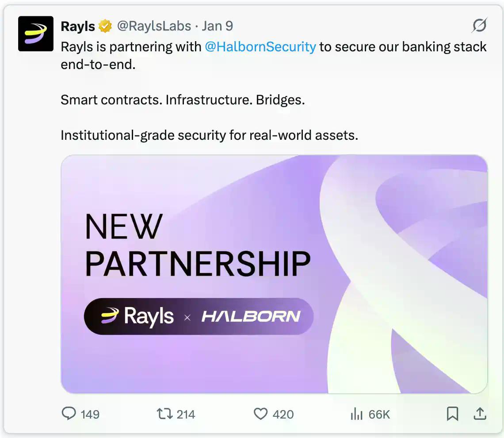Follow the @HalbornSecurity mention link

pos(260,47)
